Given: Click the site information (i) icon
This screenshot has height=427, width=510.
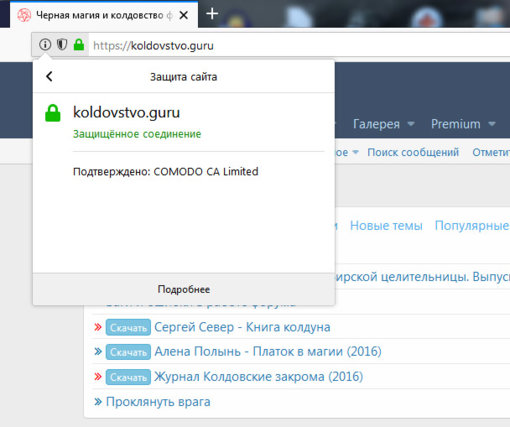Looking at the screenshot, I should tap(45, 44).
